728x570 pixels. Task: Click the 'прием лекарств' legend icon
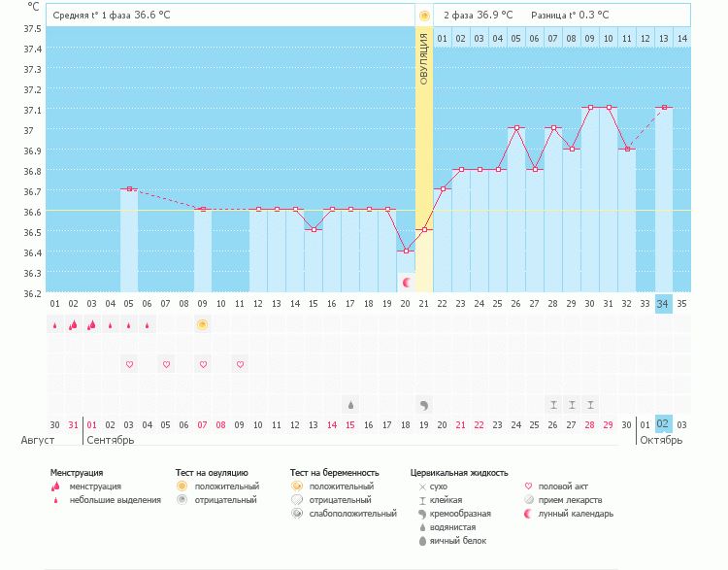click(x=529, y=500)
